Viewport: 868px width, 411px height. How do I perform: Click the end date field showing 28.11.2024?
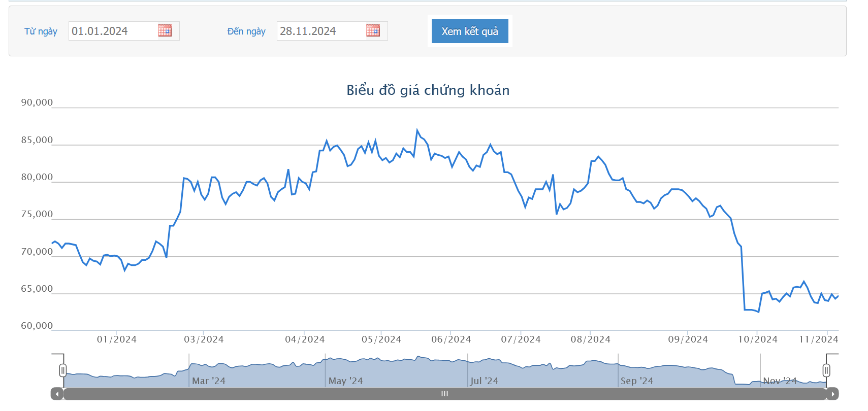tap(320, 31)
